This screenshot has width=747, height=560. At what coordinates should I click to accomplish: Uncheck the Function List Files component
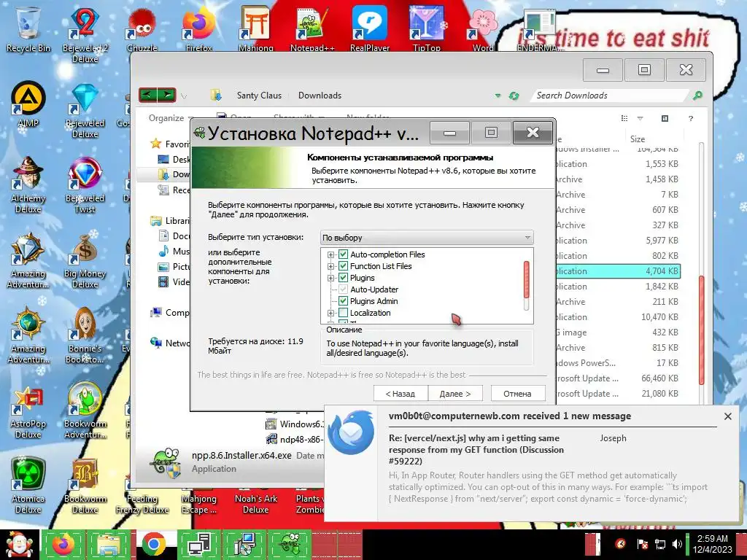[x=343, y=265]
